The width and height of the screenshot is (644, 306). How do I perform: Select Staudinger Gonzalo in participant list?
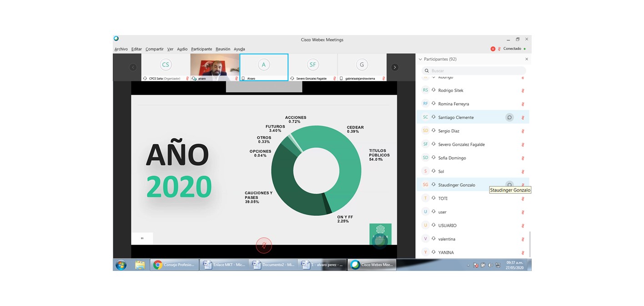tap(457, 185)
